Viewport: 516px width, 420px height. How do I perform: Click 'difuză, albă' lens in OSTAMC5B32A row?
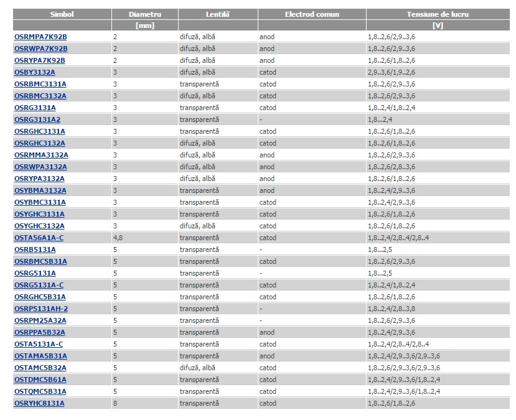pos(197,368)
